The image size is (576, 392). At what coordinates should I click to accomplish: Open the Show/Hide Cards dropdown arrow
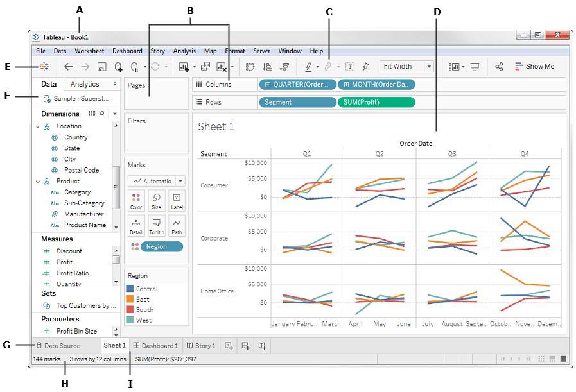[463, 67]
